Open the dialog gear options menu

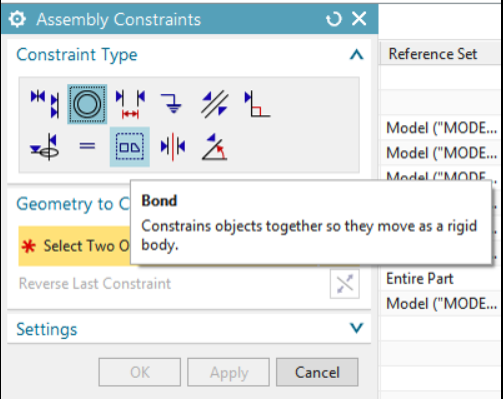click(17, 19)
